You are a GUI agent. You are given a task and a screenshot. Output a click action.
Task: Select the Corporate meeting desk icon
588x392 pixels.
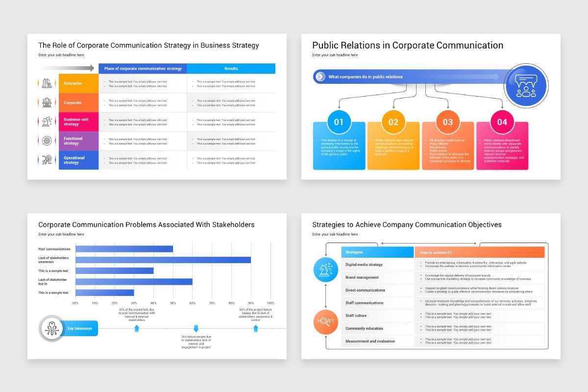coord(47,102)
